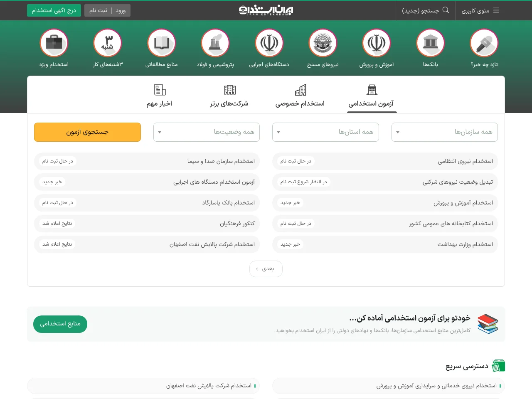Screen dimensions: 532x399
Task: Click the جستجوی آزمون button
Action: click(x=87, y=132)
